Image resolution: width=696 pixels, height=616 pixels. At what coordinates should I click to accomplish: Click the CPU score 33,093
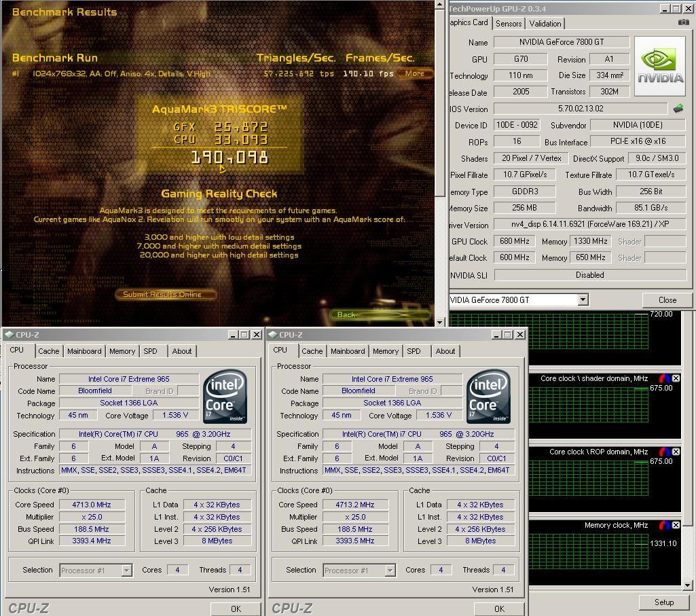click(242, 139)
